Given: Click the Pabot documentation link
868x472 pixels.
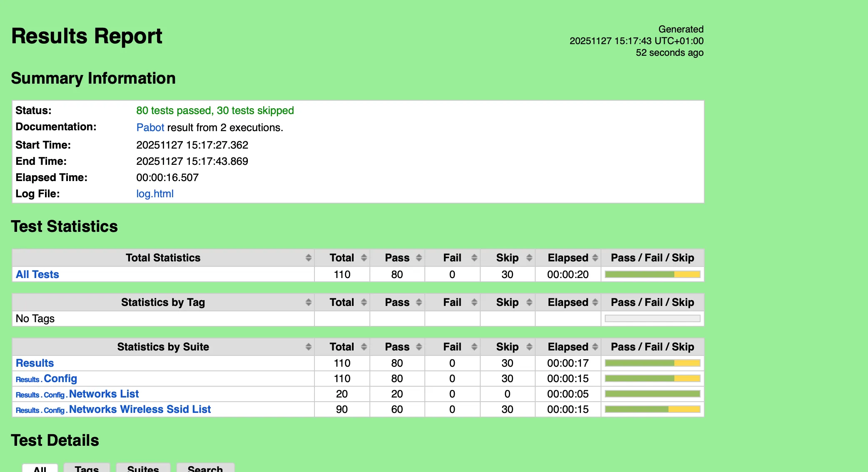Looking at the screenshot, I should [x=150, y=127].
